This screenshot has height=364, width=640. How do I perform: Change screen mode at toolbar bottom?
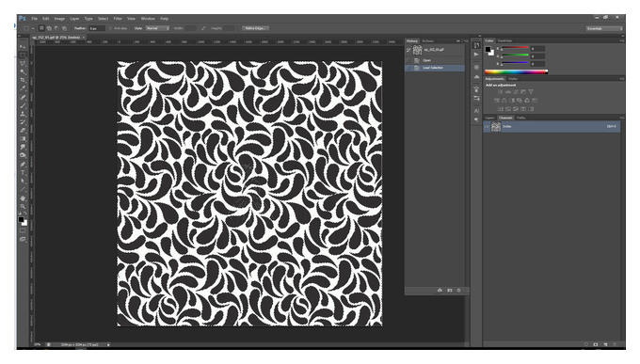(x=23, y=240)
